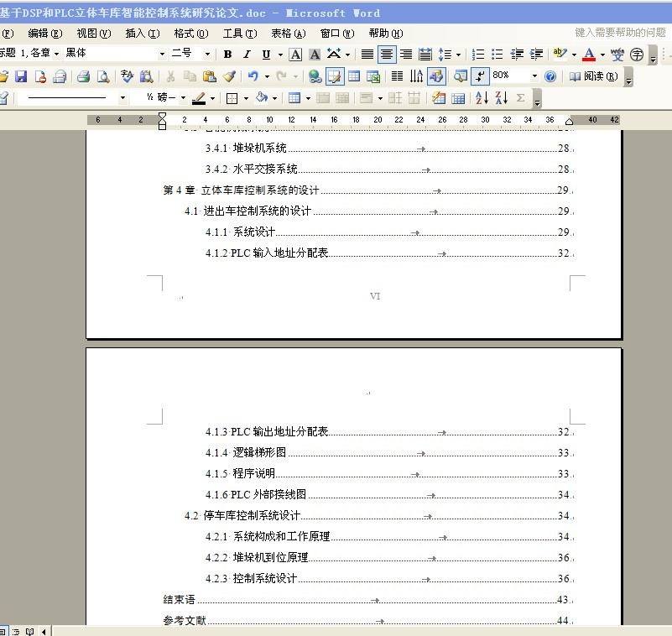Open the font size dropdown 二号
Screen dimensions: 672x636
click(207, 54)
